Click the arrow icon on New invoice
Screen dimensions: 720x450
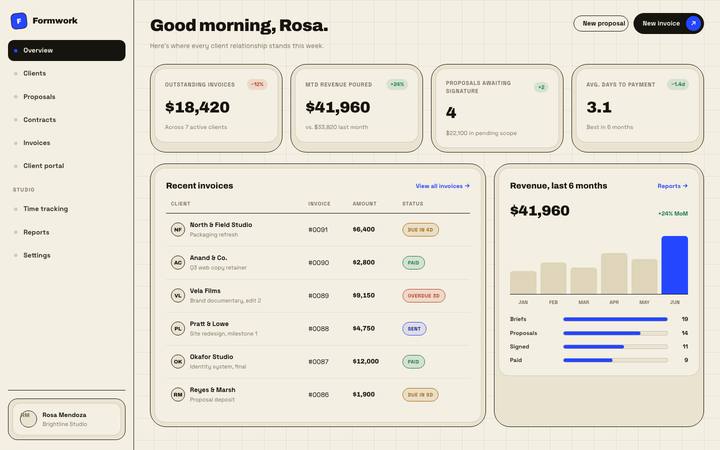pyautogui.click(x=693, y=23)
